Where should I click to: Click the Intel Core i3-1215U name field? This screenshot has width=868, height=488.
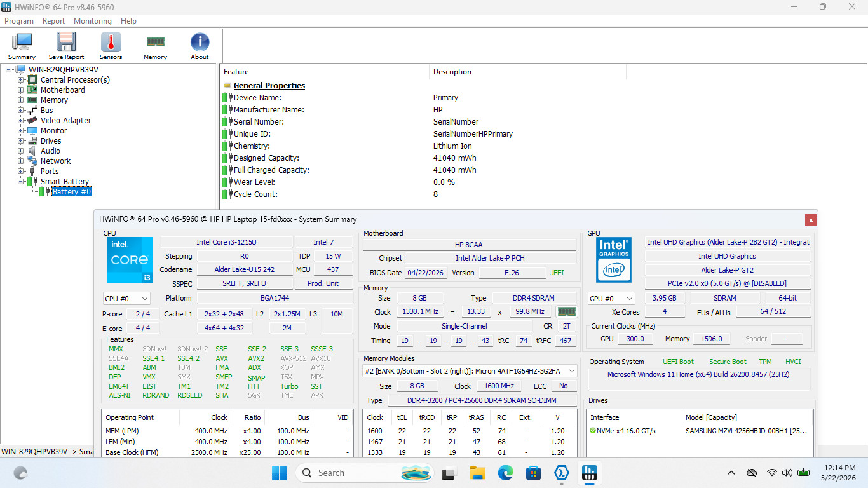(226, 242)
